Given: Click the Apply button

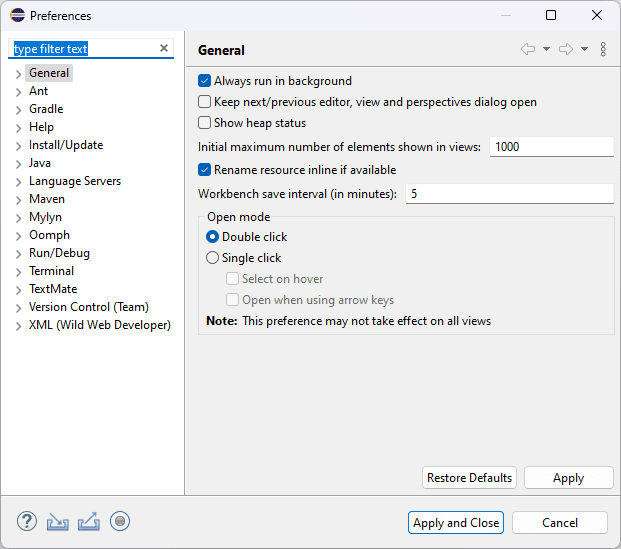Looking at the screenshot, I should 569,478.
